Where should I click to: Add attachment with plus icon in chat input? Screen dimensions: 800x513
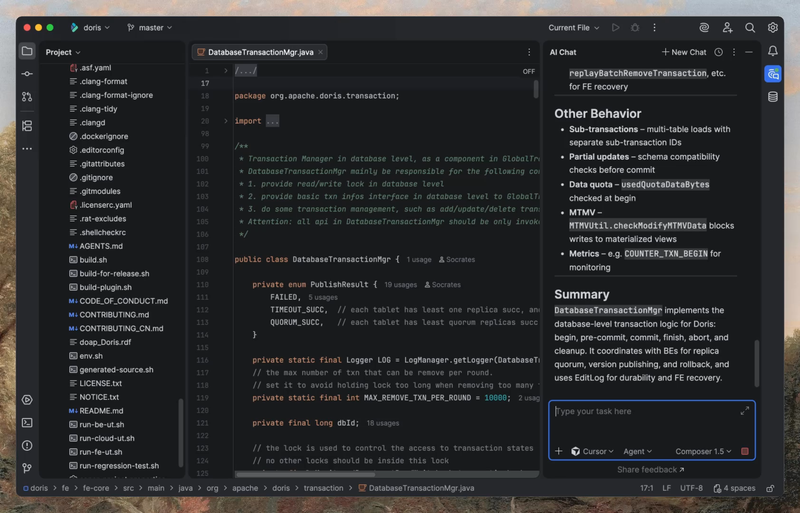click(559, 451)
